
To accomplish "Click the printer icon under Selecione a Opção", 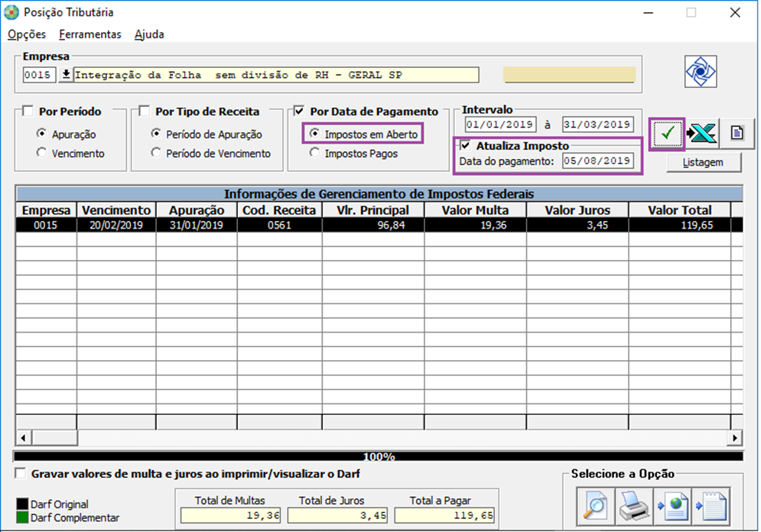I will [x=634, y=506].
